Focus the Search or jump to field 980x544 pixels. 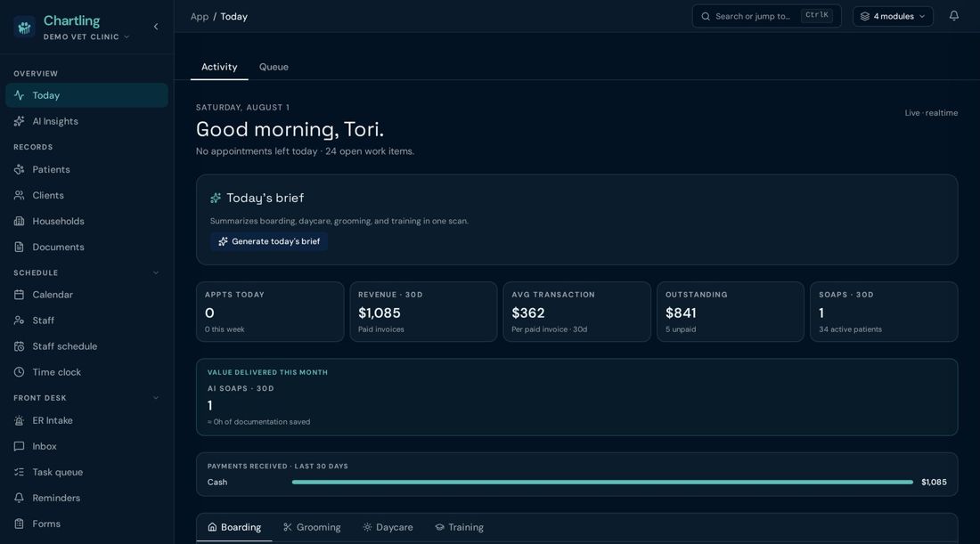[766, 16]
